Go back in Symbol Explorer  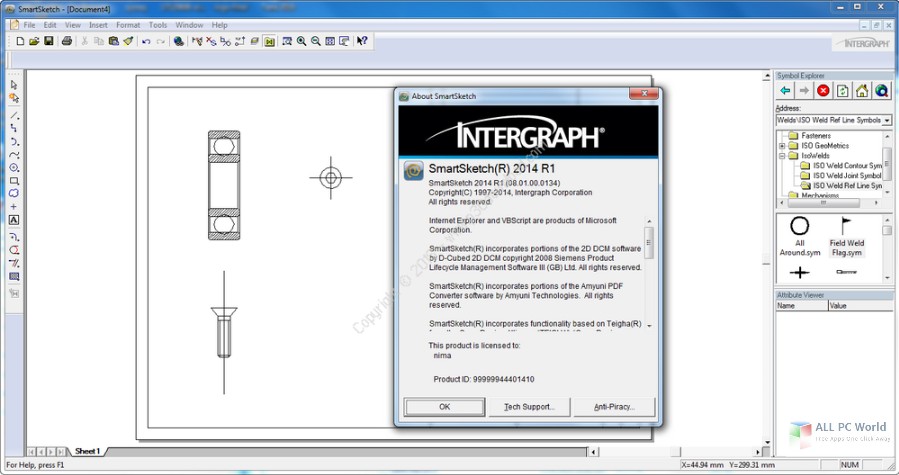[x=785, y=91]
